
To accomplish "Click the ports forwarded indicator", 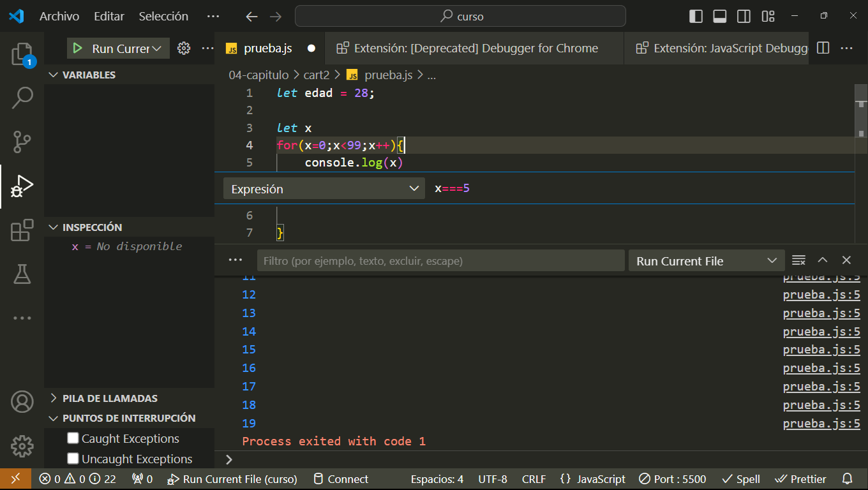I will coord(142,479).
